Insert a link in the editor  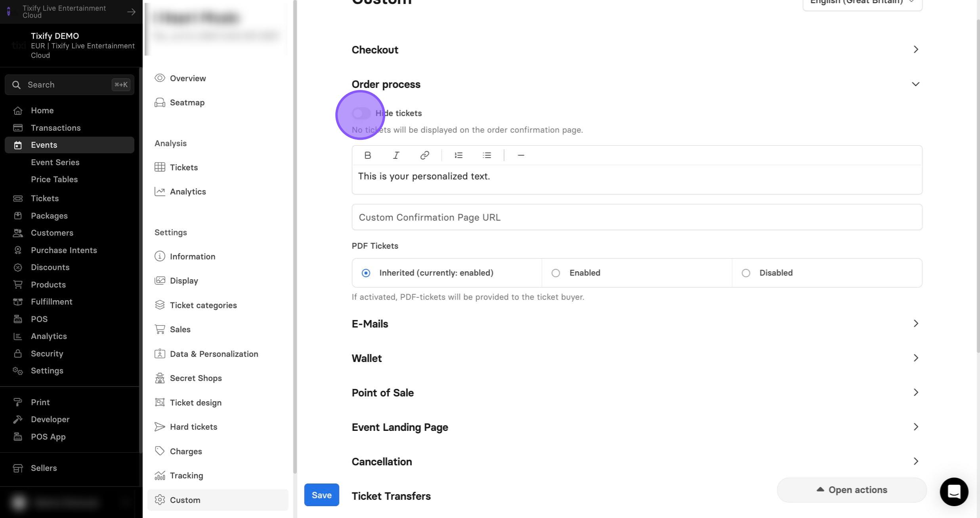tap(424, 155)
